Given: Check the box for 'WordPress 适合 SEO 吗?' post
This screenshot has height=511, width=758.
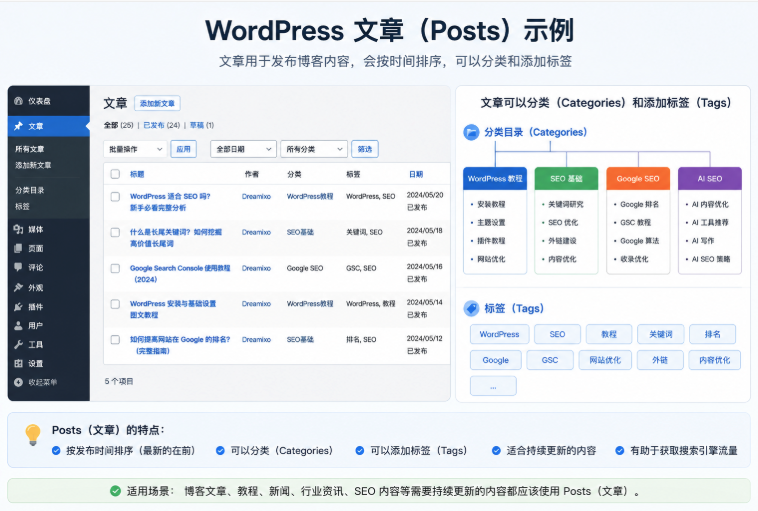Looking at the screenshot, I should (115, 197).
